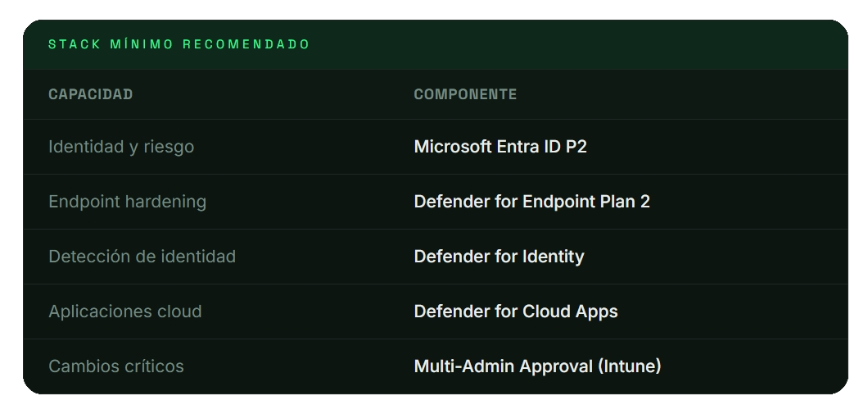The width and height of the screenshot is (868, 414).
Task: Click 'Defender for Endpoint Plan 2' entry
Action: pos(531,202)
